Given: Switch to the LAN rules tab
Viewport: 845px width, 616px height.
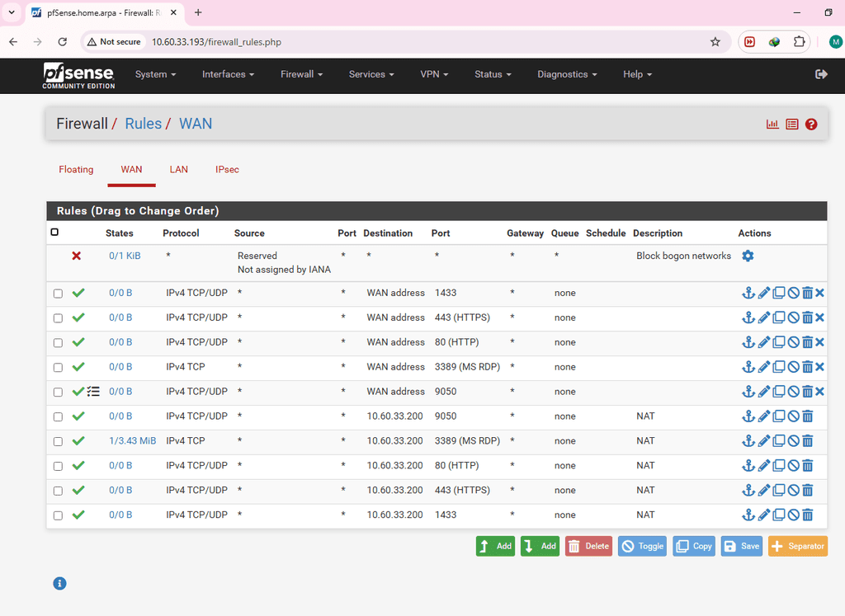Looking at the screenshot, I should tap(179, 169).
